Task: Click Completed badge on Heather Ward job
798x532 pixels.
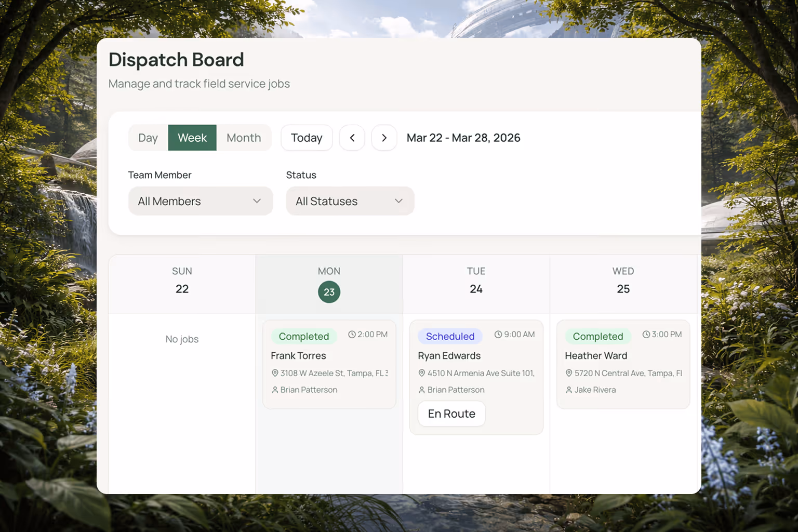Action: [x=598, y=336]
